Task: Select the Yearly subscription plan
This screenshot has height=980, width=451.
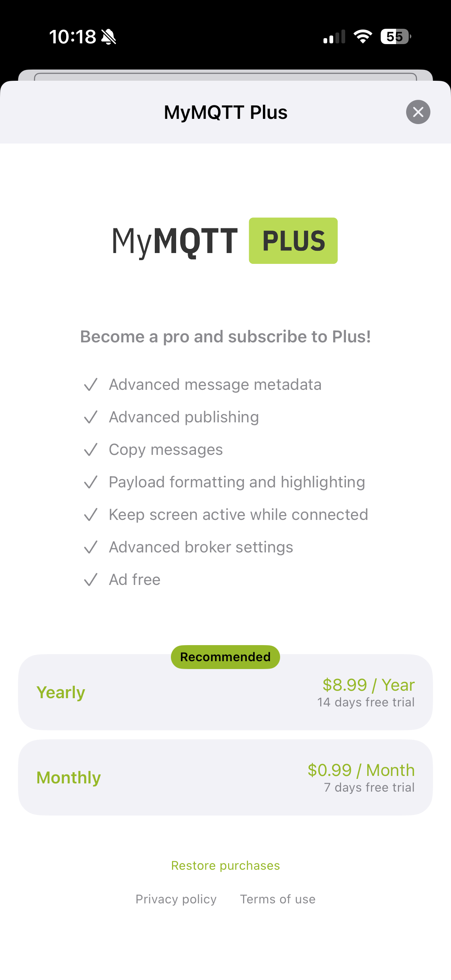Action: click(x=225, y=692)
